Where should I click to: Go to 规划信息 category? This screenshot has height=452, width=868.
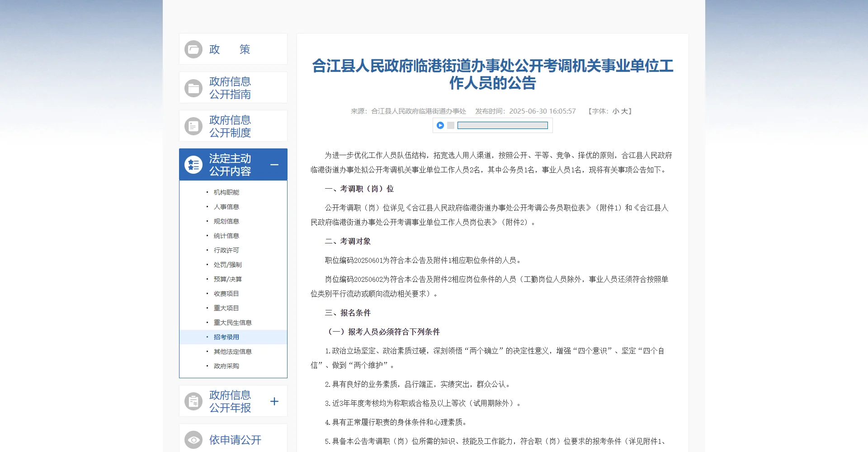pos(226,221)
